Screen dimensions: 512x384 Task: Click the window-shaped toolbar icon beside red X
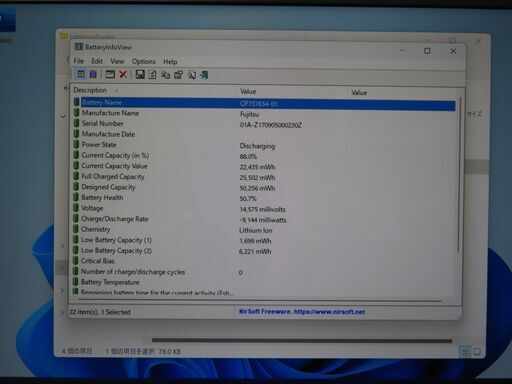click(110, 74)
